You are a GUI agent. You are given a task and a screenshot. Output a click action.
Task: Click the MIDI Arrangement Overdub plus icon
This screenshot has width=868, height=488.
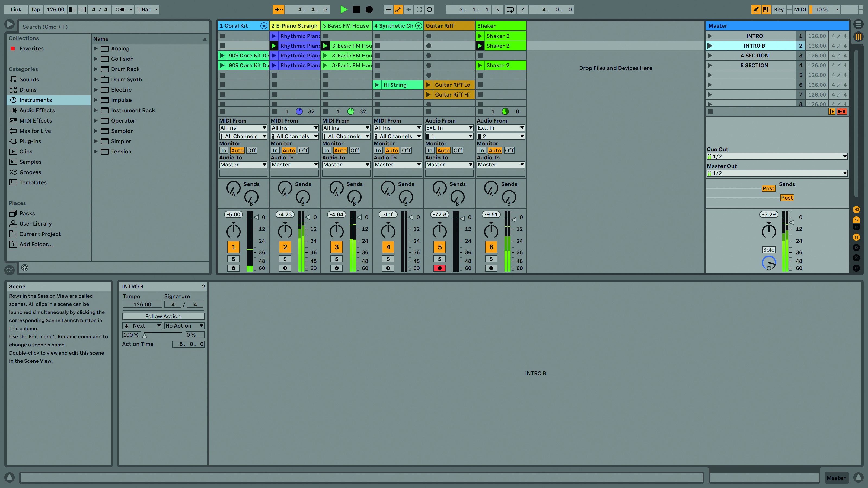coord(388,9)
